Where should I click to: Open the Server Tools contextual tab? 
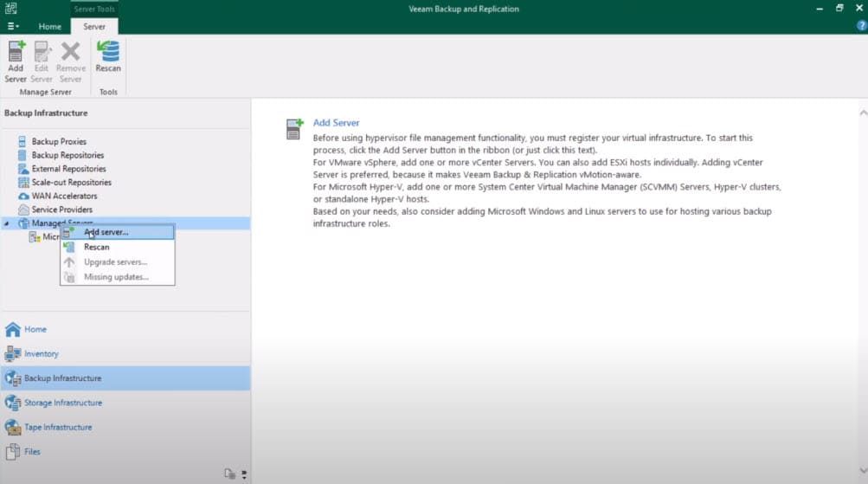pyautogui.click(x=94, y=9)
